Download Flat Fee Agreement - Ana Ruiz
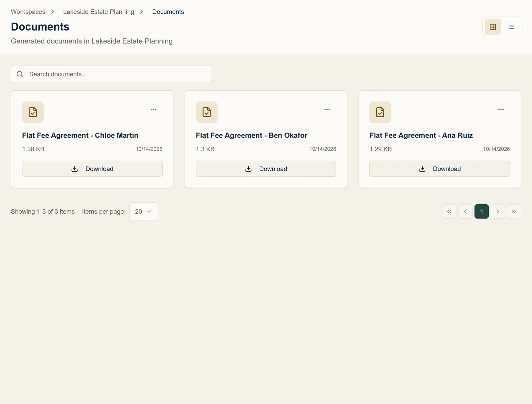 (x=440, y=169)
